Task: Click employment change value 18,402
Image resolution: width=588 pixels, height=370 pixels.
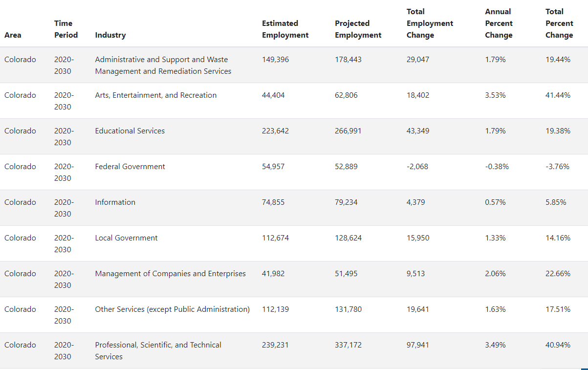Action: (x=418, y=95)
